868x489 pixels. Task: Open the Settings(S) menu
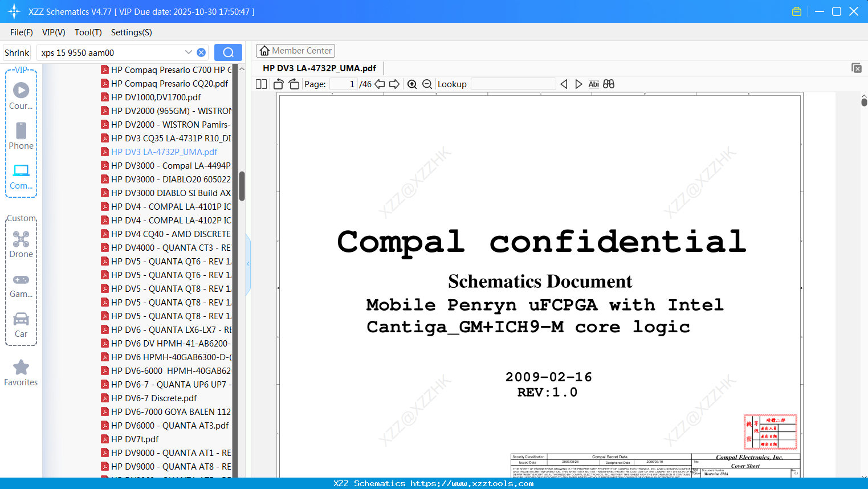pos(132,32)
